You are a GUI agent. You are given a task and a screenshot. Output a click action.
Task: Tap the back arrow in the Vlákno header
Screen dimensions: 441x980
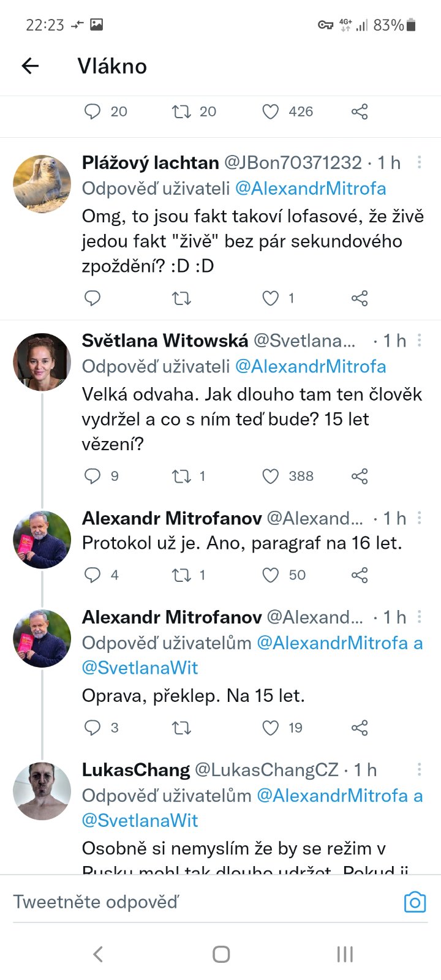tap(30, 66)
